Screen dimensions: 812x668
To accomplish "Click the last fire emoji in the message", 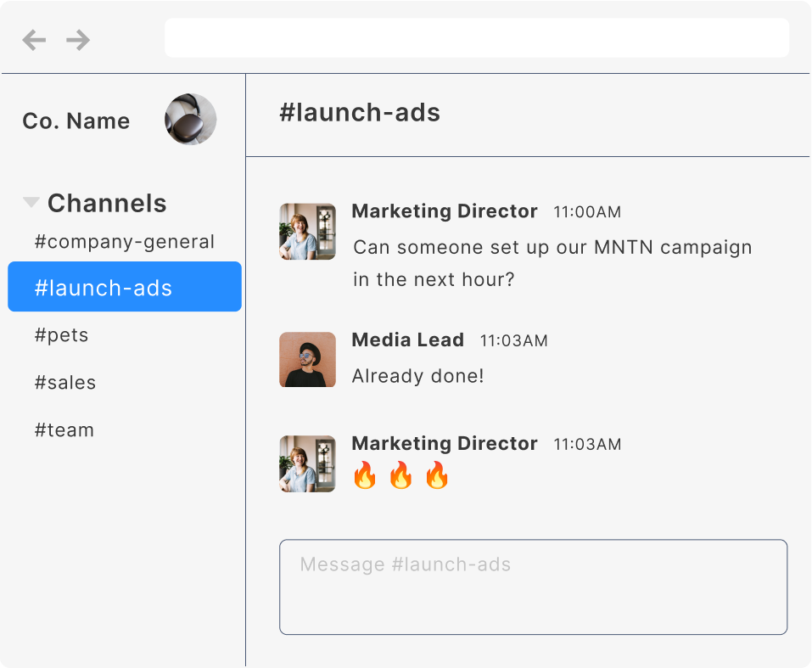I will (437, 475).
